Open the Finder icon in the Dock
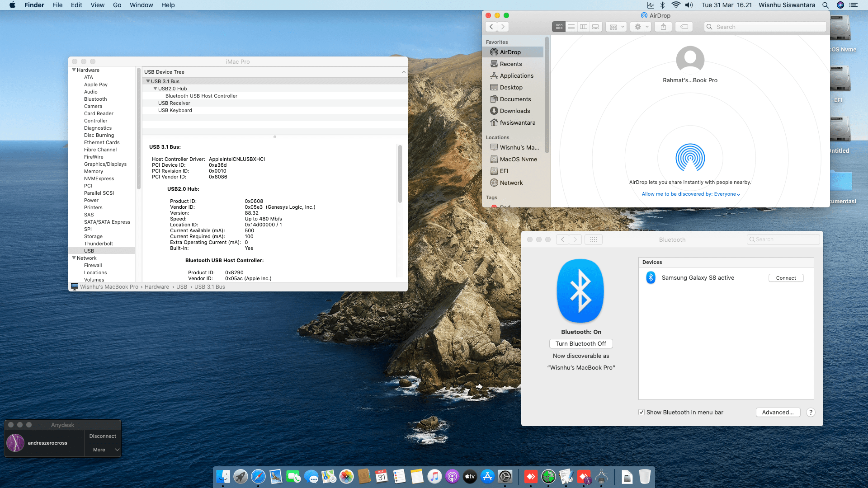This screenshot has height=488, width=868. (x=223, y=476)
